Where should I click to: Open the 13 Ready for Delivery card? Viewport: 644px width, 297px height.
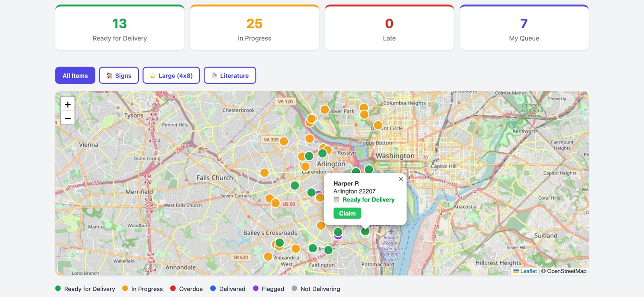point(120,28)
